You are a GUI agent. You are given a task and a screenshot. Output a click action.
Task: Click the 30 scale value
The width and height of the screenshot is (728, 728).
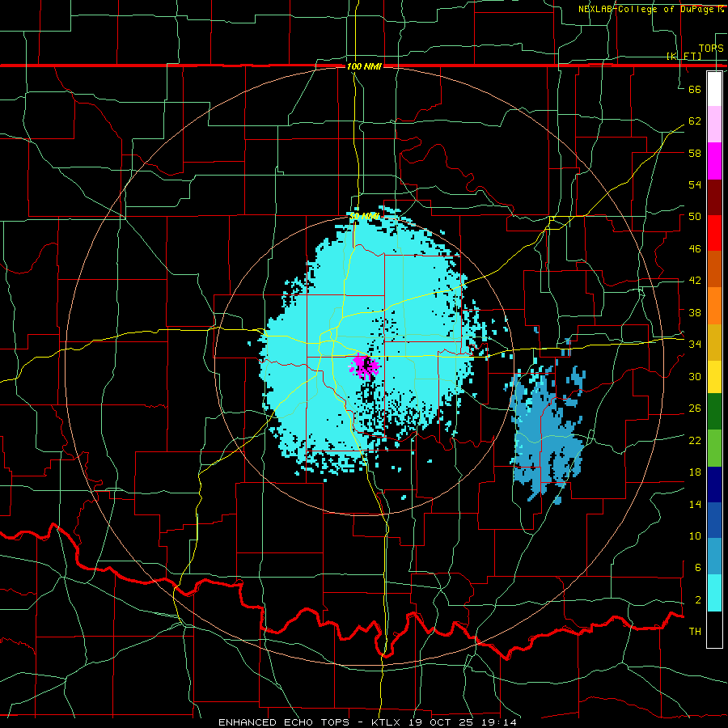pyautogui.click(x=695, y=376)
